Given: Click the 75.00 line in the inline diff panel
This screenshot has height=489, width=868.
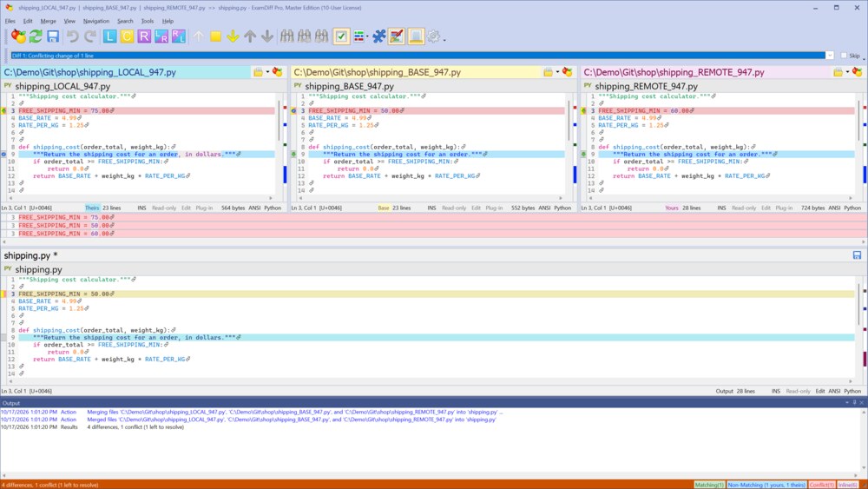Looking at the screenshot, I should tap(434, 217).
